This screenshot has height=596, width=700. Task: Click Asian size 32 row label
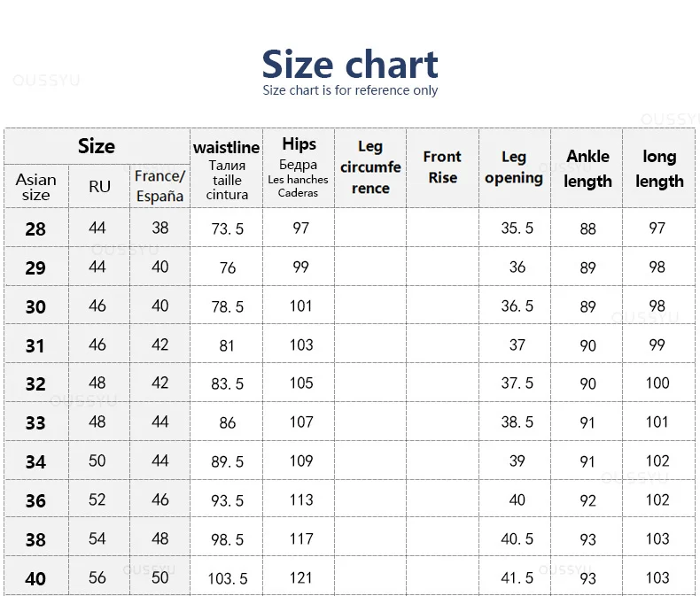35,383
